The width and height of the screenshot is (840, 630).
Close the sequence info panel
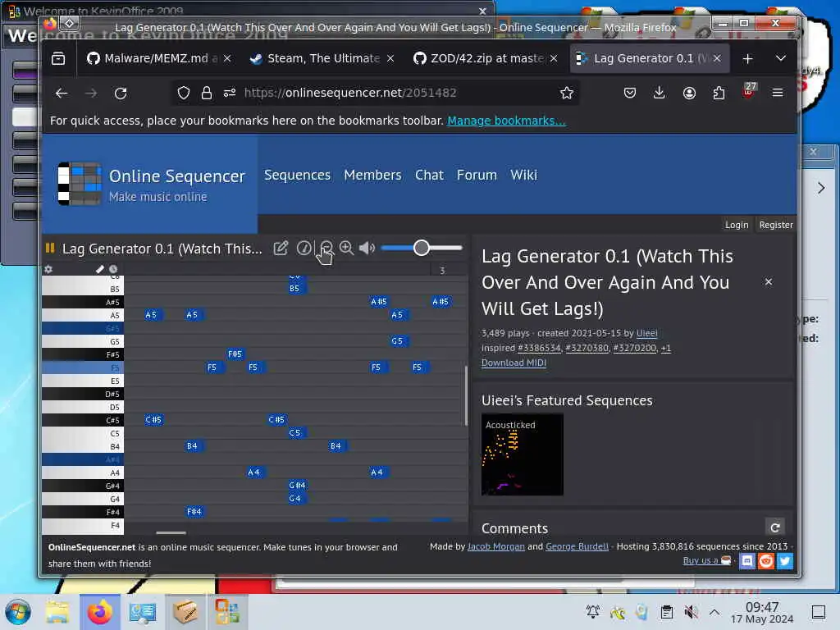point(768,282)
